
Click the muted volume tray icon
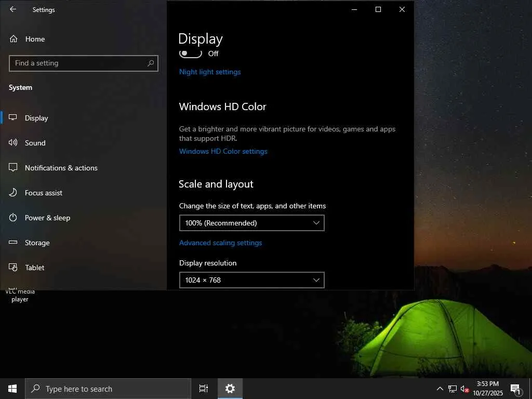(x=464, y=389)
